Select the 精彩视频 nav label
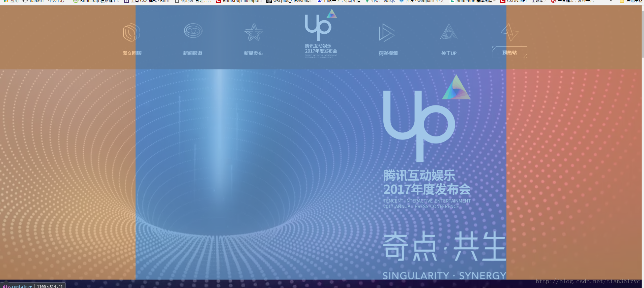This screenshot has height=288, width=644. [x=388, y=53]
